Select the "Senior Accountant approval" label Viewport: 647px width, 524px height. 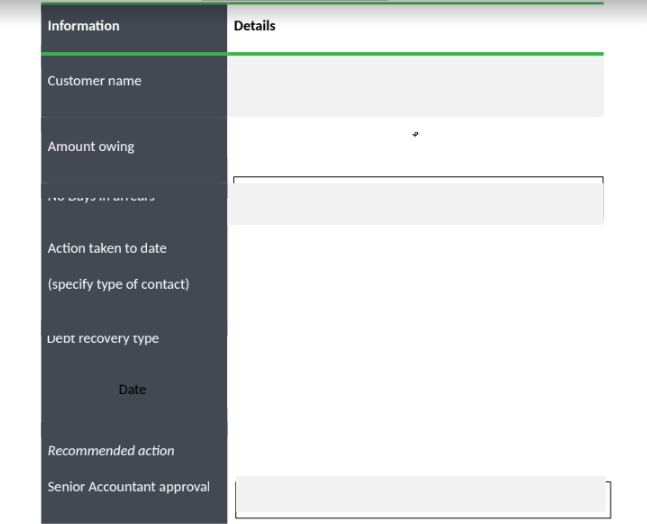(x=128, y=487)
